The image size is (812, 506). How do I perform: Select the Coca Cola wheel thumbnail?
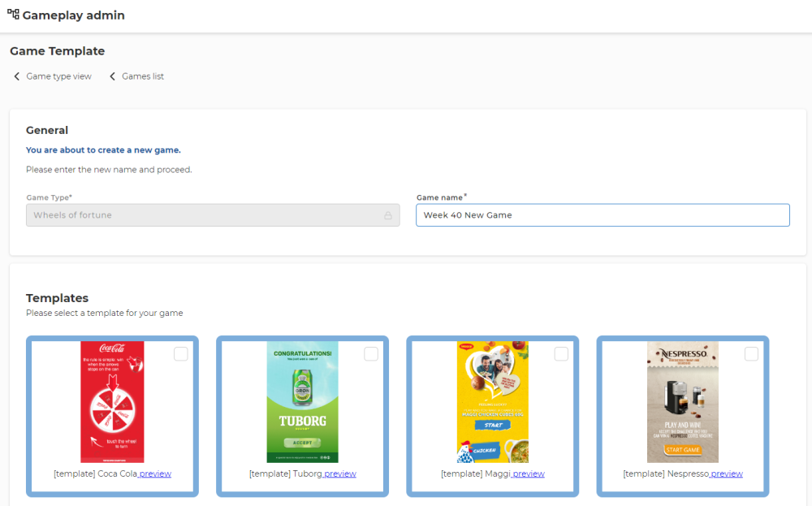112,402
